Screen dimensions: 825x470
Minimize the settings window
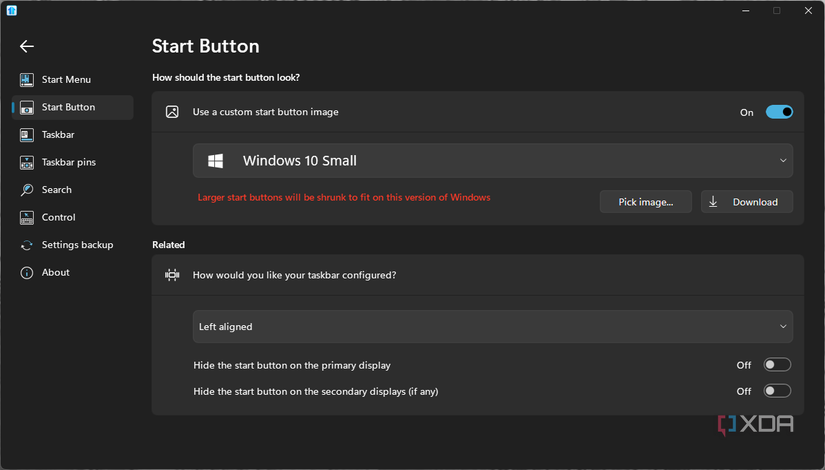[746, 11]
